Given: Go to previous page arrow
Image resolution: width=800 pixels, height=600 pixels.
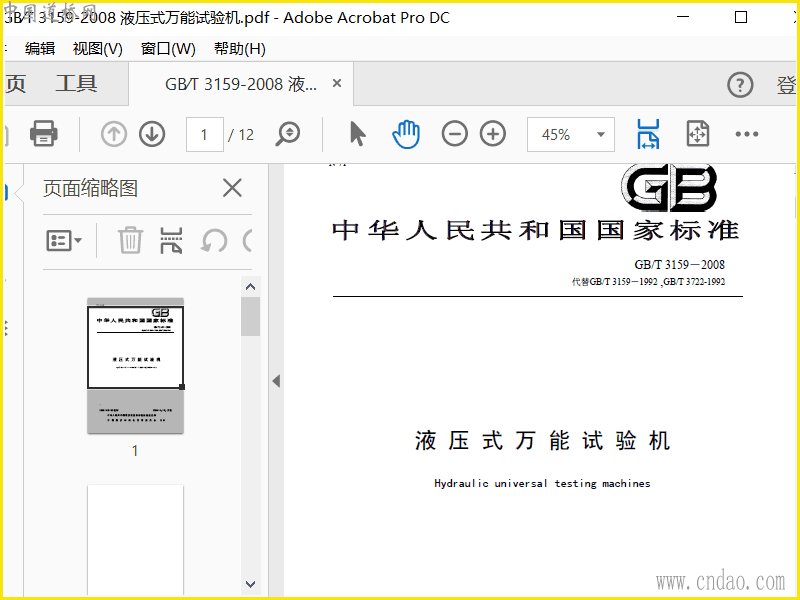Looking at the screenshot, I should (114, 134).
